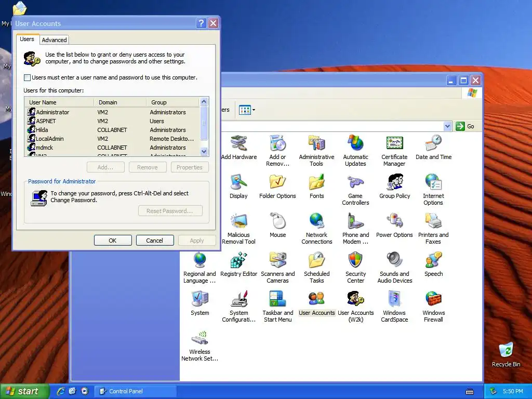Click user list scrollbar down arrow
The height and width of the screenshot is (399, 532).
pos(204,151)
